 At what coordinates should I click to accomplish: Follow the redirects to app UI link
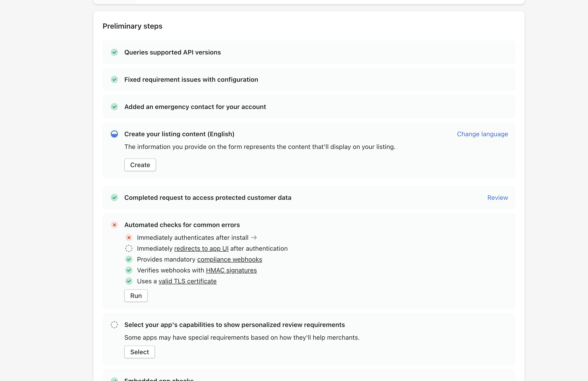[x=201, y=248]
